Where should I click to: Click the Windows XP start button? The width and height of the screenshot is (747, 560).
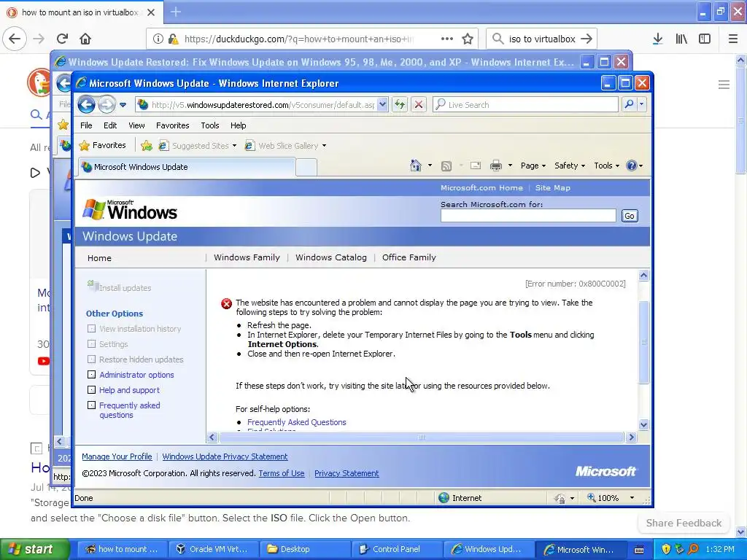[34, 549]
